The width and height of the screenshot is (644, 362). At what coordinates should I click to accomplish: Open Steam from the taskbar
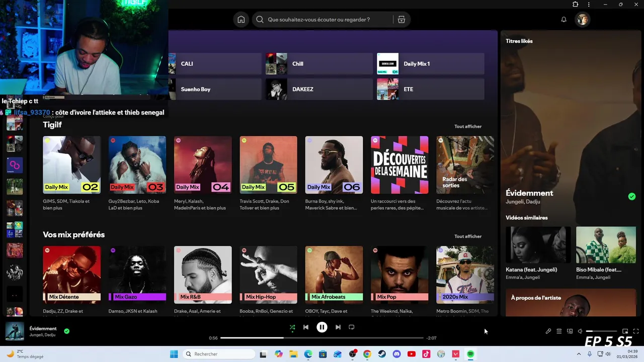coord(382,354)
